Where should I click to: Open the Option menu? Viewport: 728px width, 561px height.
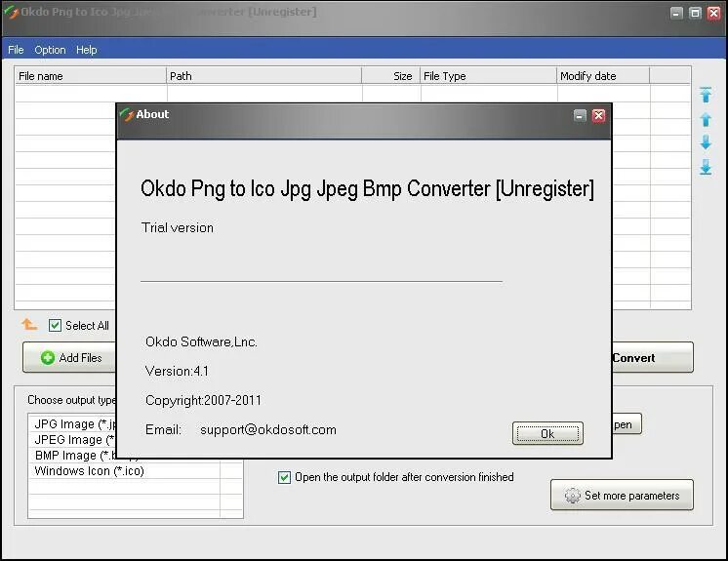[x=50, y=50]
